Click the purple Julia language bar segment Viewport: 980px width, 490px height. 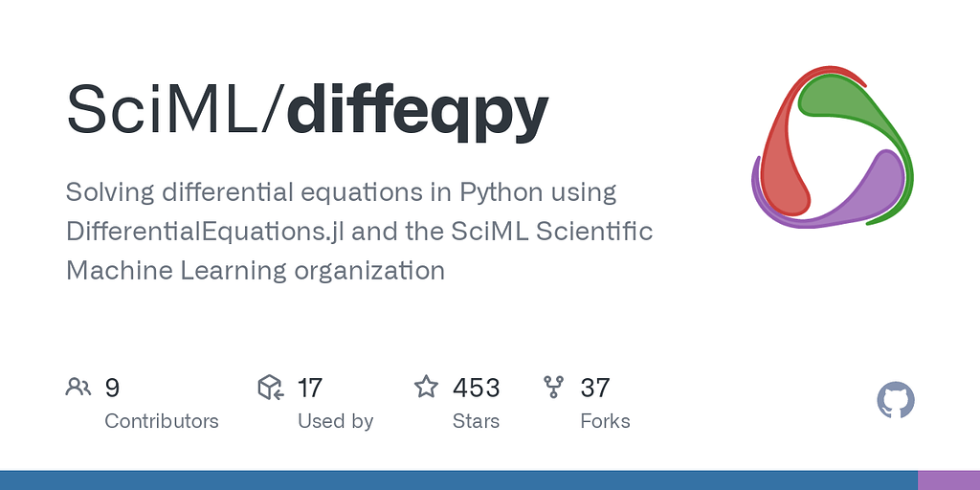pyautogui.click(x=948, y=479)
